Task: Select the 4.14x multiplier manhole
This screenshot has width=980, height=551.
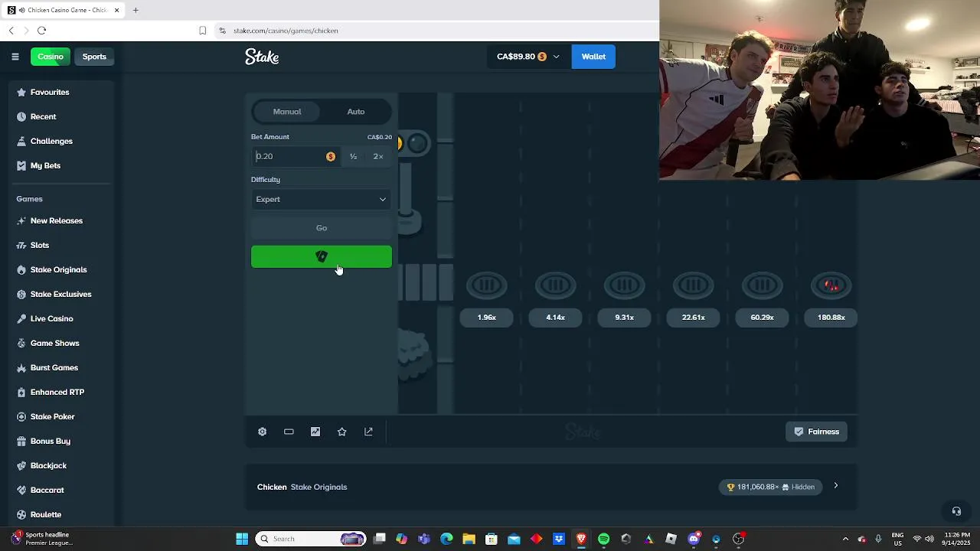Action: [x=556, y=285]
